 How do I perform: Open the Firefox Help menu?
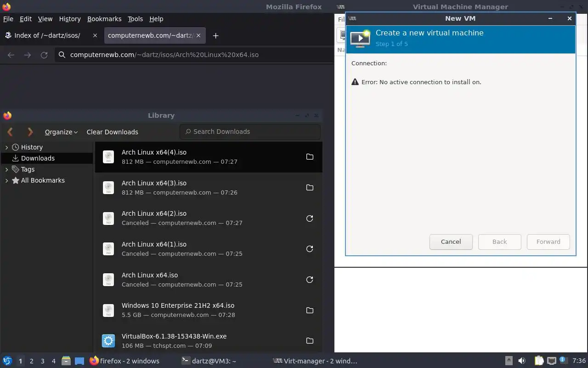pos(156,19)
